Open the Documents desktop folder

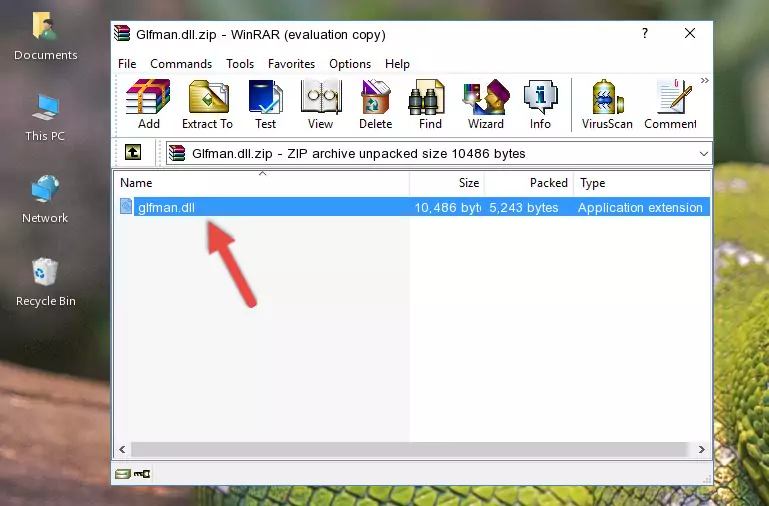pyautogui.click(x=46, y=36)
